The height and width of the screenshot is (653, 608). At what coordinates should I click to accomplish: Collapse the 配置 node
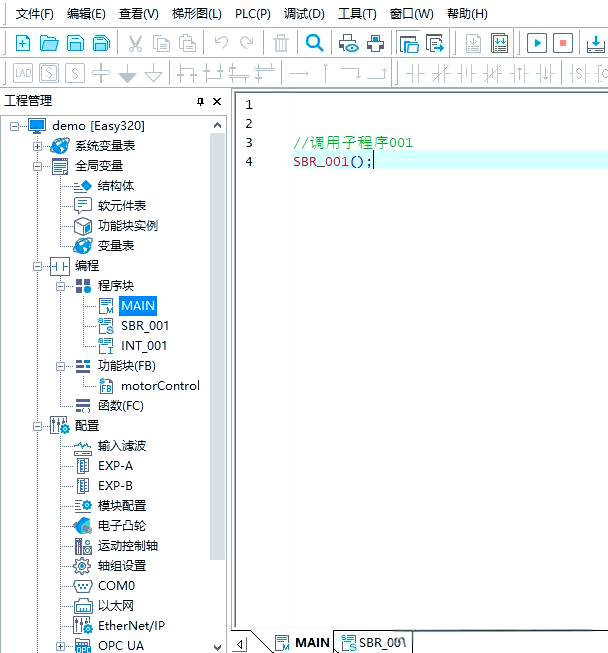coord(37,426)
